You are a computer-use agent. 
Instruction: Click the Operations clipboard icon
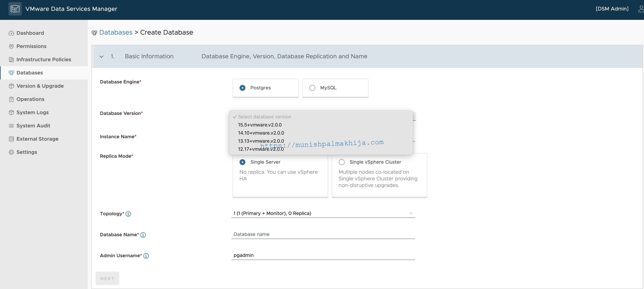11,99
